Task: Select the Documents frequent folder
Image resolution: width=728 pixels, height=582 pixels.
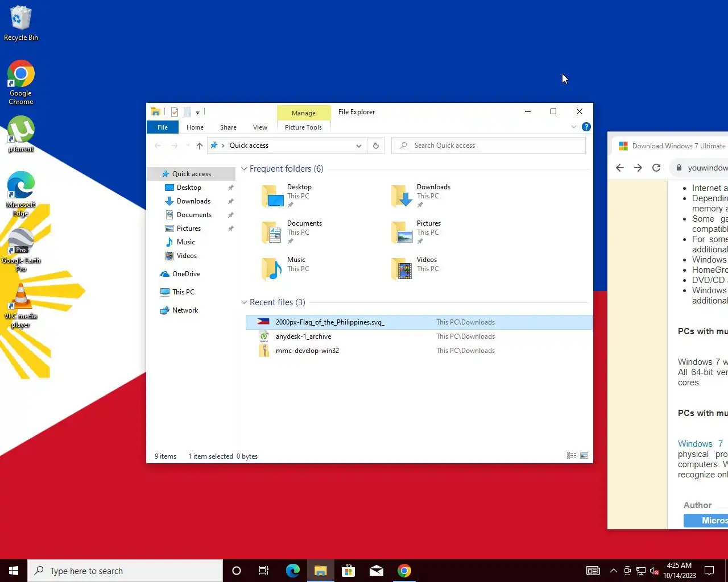Action: (x=293, y=232)
